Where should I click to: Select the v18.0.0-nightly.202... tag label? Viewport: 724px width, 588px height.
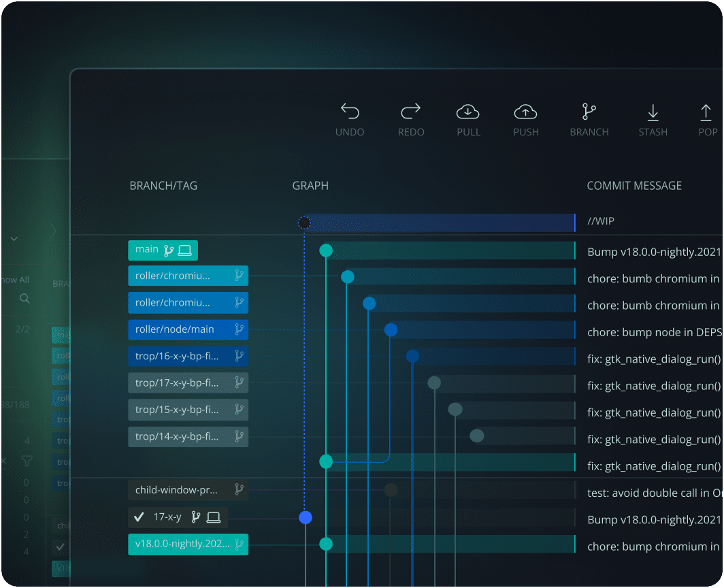pyautogui.click(x=188, y=544)
